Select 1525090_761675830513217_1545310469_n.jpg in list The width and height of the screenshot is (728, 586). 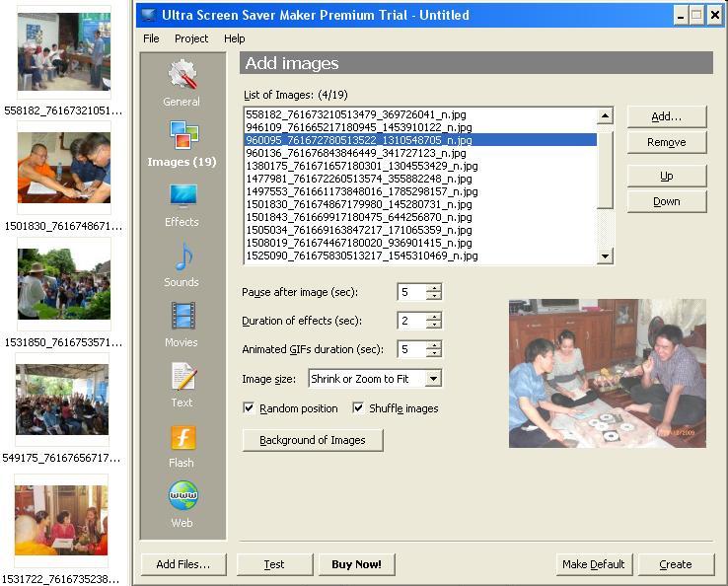click(x=420, y=256)
